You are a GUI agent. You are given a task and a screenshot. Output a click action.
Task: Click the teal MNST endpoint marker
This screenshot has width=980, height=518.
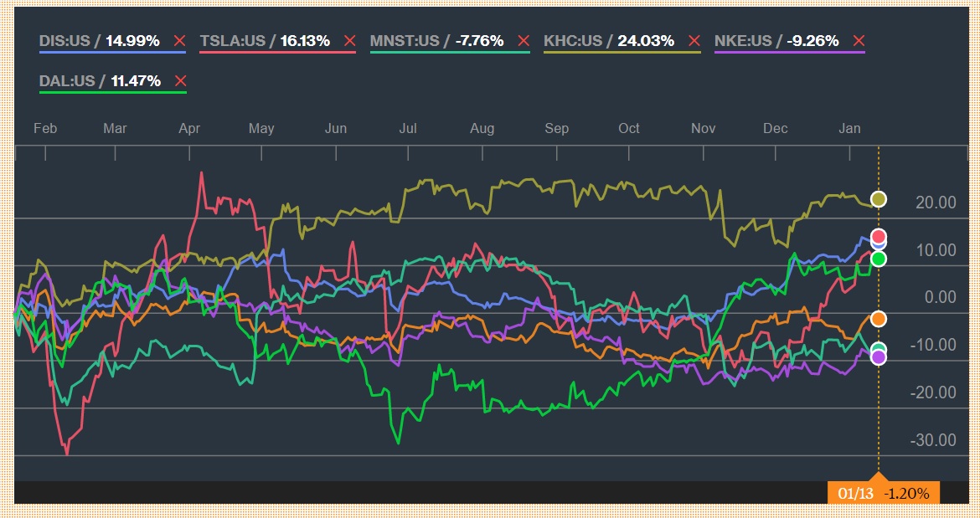pyautogui.click(x=879, y=349)
